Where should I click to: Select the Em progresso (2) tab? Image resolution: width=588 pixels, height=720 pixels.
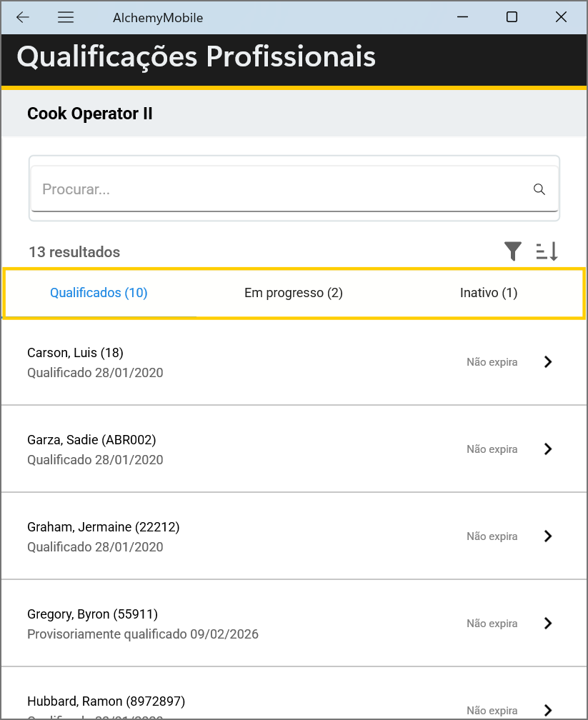click(x=294, y=293)
